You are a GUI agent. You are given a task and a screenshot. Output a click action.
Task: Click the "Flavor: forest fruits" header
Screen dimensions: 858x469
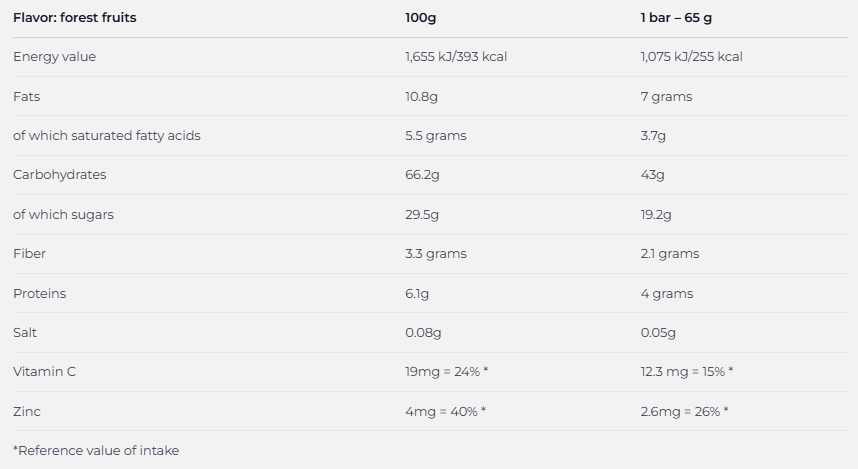coord(75,18)
